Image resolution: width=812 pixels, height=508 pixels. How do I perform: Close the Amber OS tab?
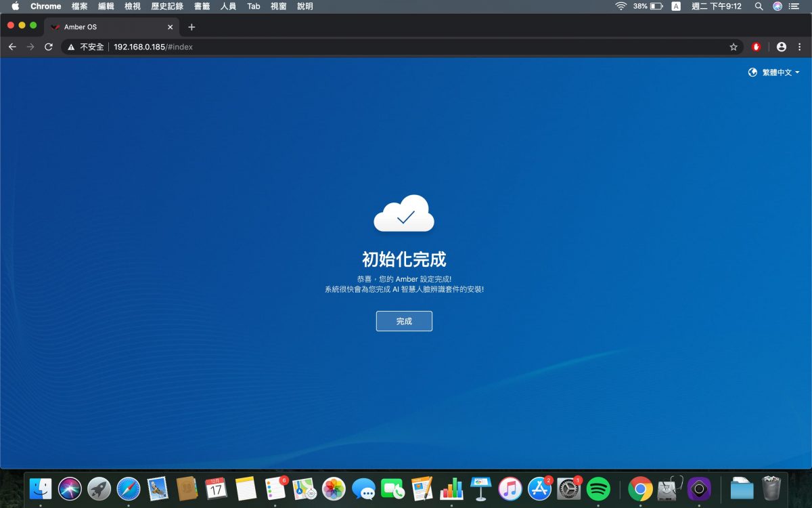171,27
